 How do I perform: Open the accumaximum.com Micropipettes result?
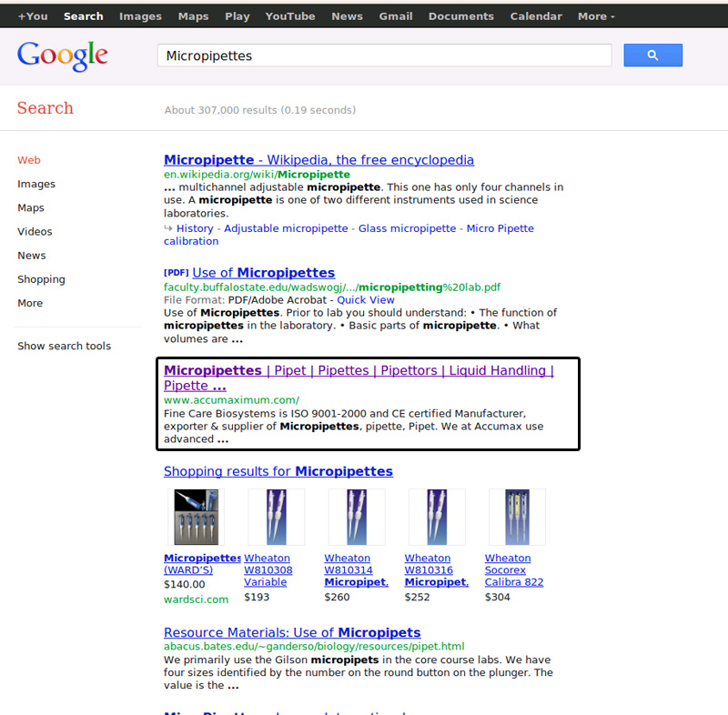click(359, 378)
